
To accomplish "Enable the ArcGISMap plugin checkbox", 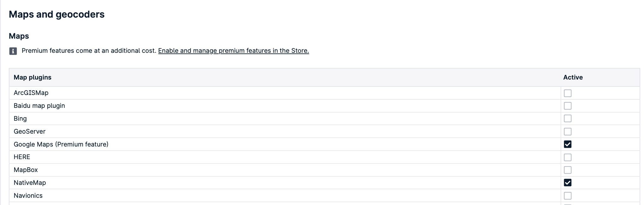I will tap(568, 93).
